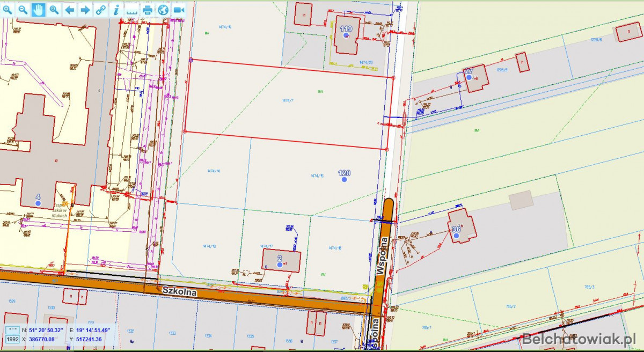The height and width of the screenshot is (352, 644).
Task: Activate the zoom to rectangle tool
Action: pos(54,10)
